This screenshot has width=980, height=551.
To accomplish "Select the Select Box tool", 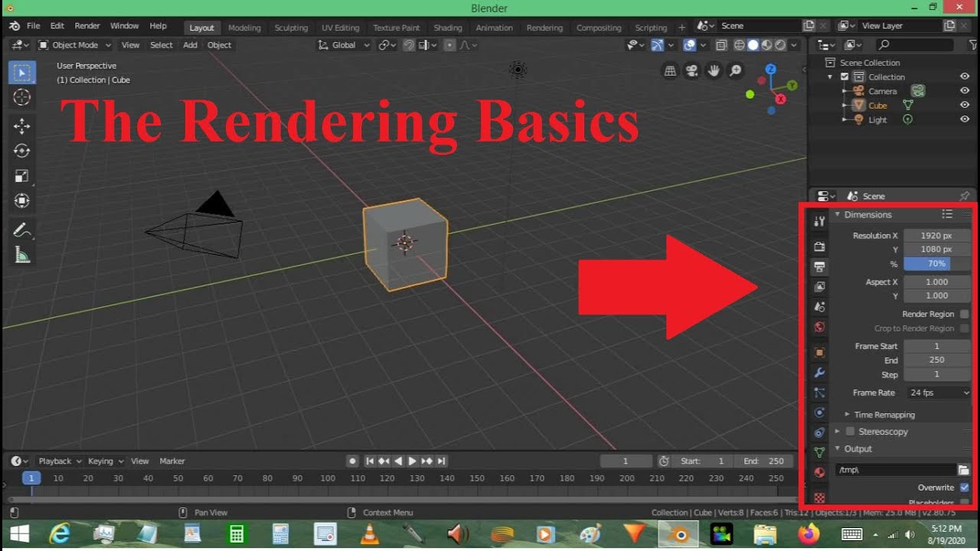I will (x=22, y=73).
